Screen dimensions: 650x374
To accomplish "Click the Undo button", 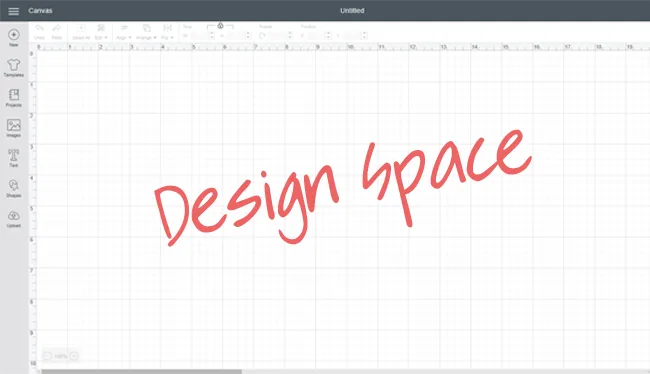I will [39, 32].
